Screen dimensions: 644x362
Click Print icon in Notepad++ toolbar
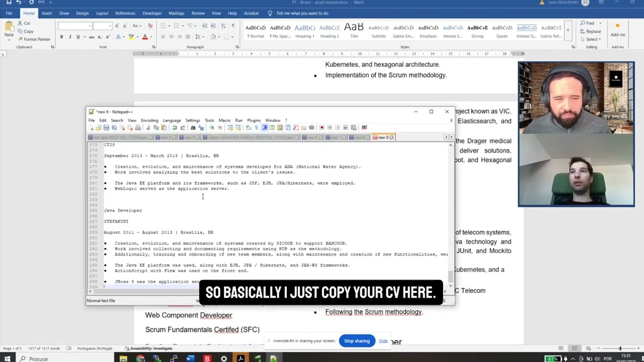click(138, 128)
